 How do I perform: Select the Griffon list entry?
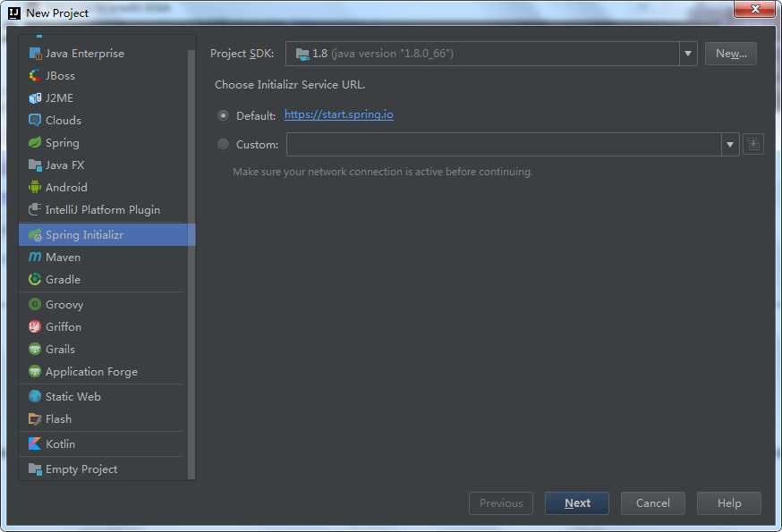tap(103, 326)
